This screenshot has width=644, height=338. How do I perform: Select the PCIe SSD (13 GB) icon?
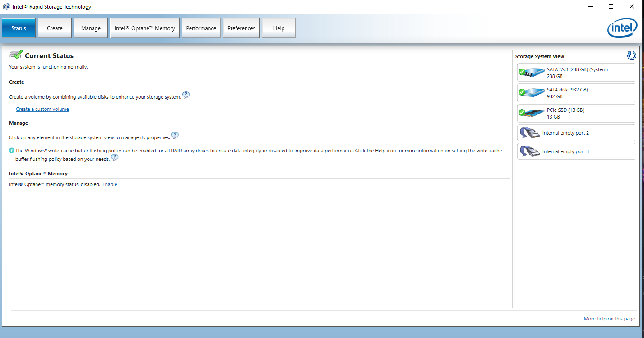532,113
